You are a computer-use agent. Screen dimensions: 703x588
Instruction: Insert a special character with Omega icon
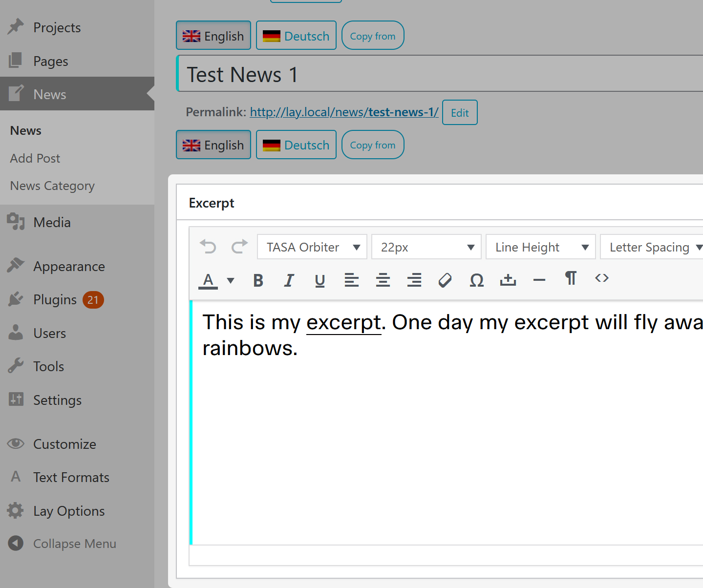pos(476,280)
